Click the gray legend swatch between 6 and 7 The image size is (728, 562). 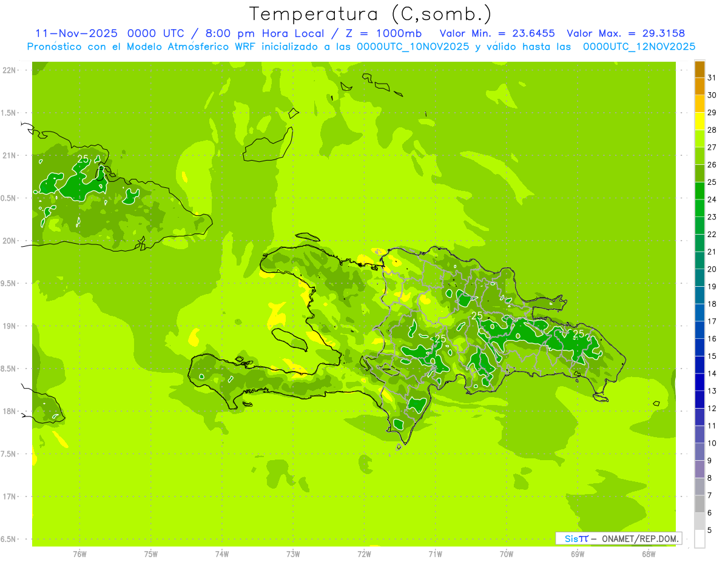pyautogui.click(x=699, y=504)
